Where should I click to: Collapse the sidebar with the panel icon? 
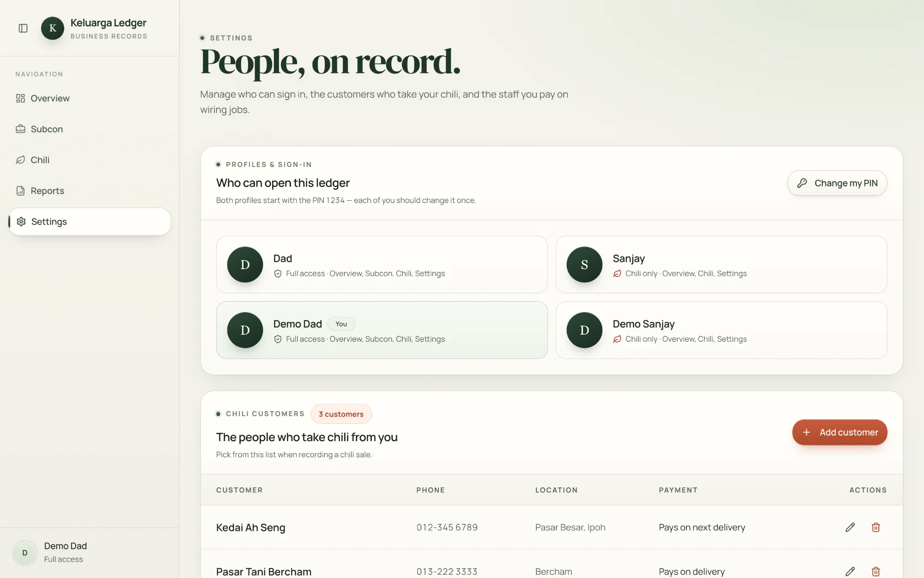coord(23,28)
